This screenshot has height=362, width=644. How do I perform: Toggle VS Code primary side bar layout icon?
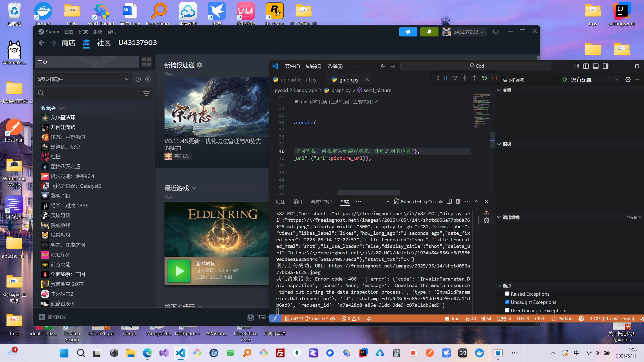click(x=586, y=66)
